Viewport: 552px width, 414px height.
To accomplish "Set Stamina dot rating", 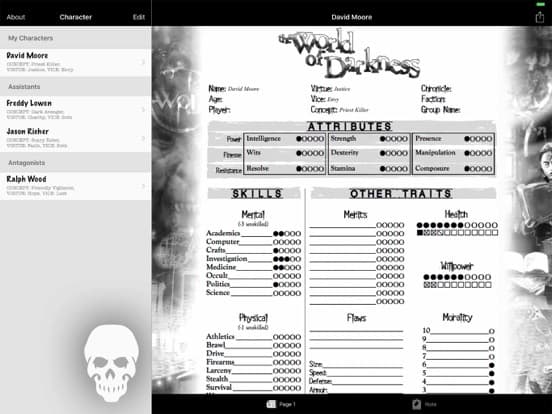I will pos(394,169).
